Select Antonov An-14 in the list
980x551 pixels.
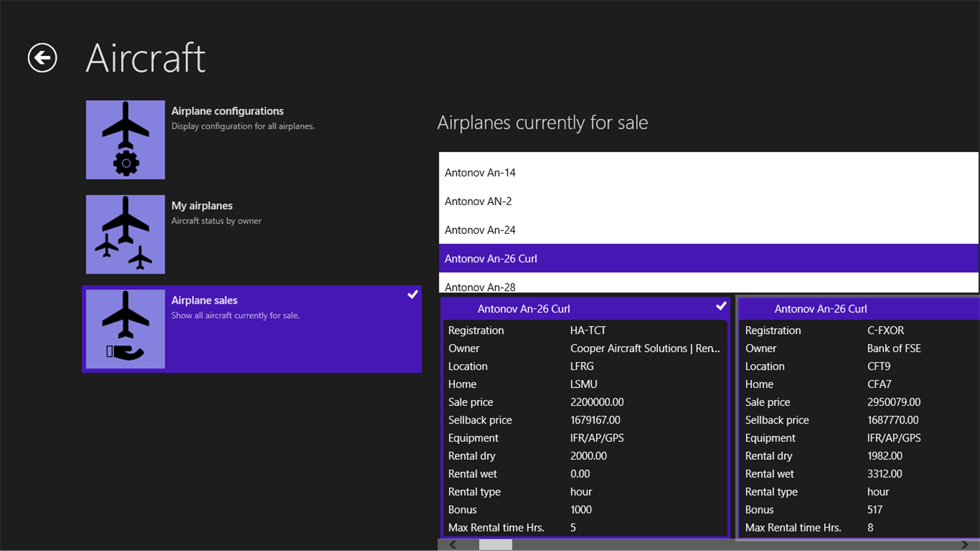coord(480,173)
